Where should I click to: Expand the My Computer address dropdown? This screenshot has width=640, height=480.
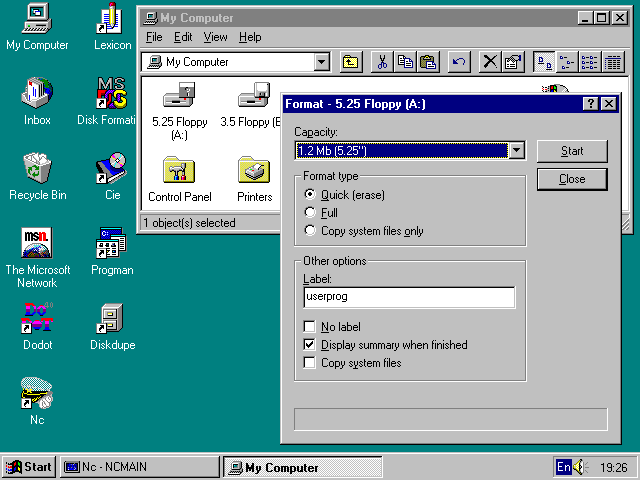321,62
